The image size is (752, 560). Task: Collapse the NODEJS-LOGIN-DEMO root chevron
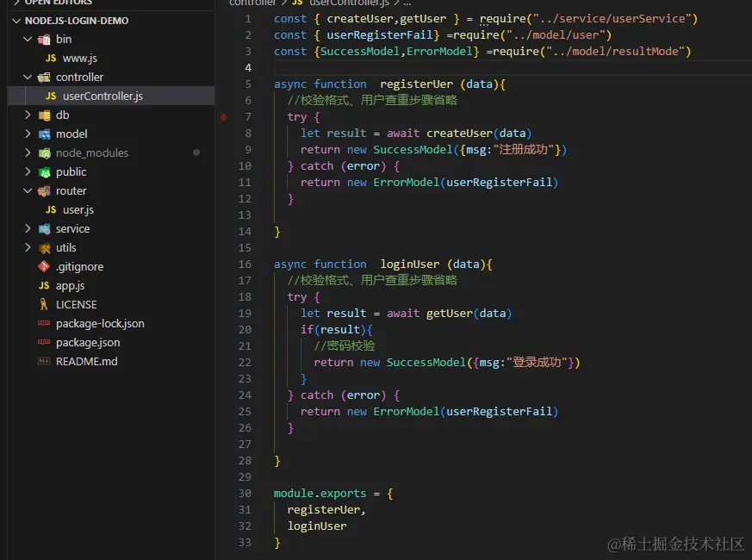[x=16, y=21]
